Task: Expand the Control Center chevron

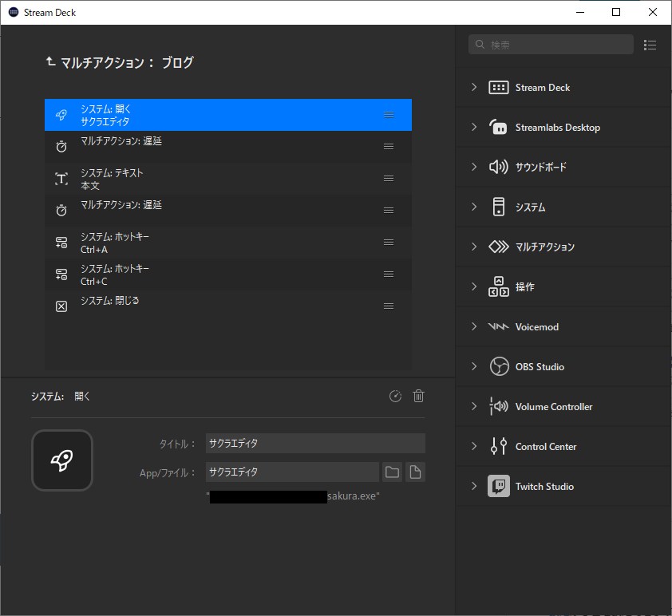Action: click(x=474, y=446)
